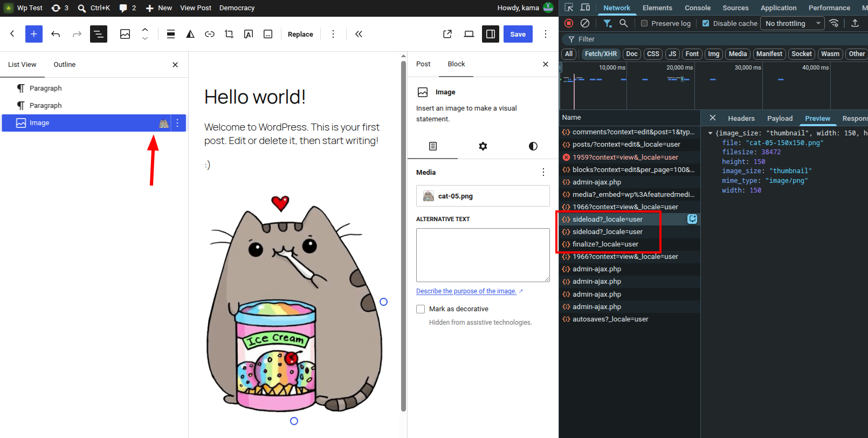Open network search with magnifier icon
The height and width of the screenshot is (438, 868).
(624, 23)
